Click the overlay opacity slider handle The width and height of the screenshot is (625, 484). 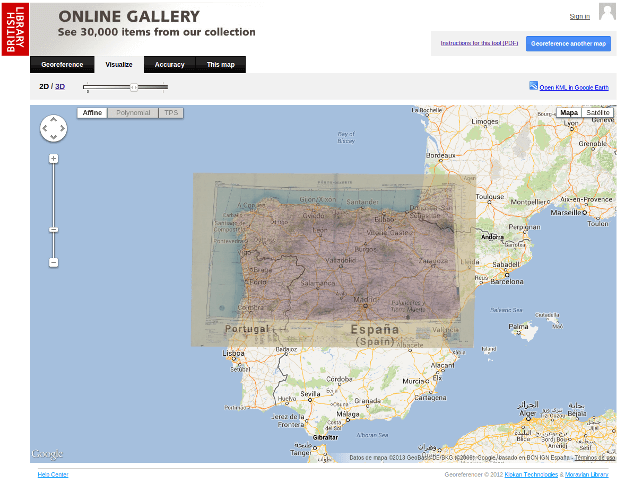pos(134,87)
